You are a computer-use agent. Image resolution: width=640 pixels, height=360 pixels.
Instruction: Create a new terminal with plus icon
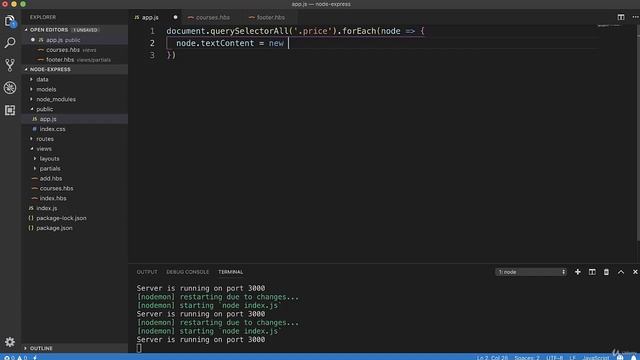coord(578,272)
